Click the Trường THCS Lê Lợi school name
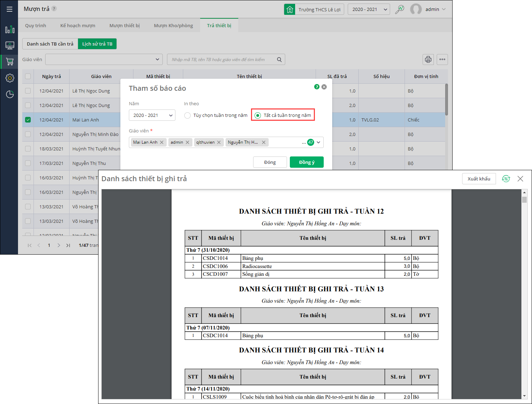Image resolution: width=532 pixels, height=404 pixels. tap(319, 10)
